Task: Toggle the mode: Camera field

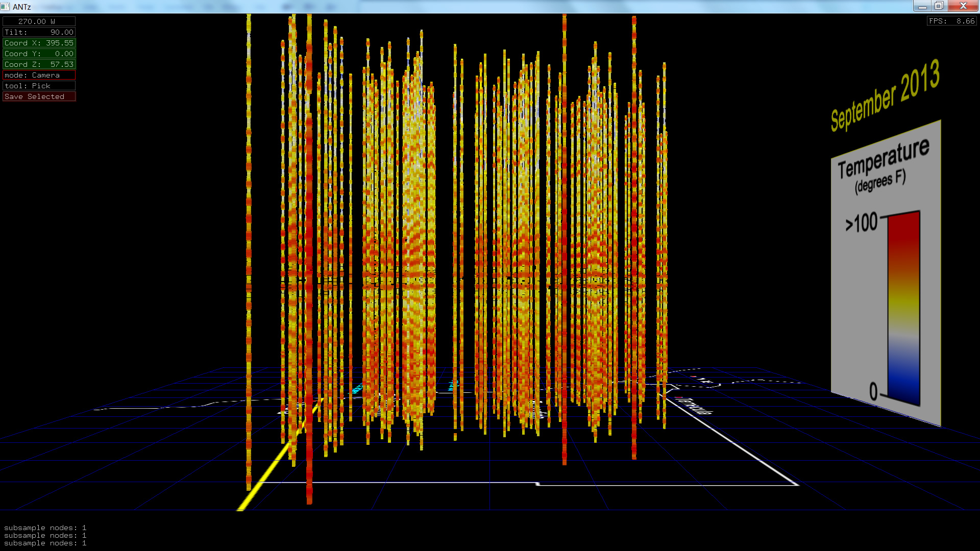Action: [39, 75]
